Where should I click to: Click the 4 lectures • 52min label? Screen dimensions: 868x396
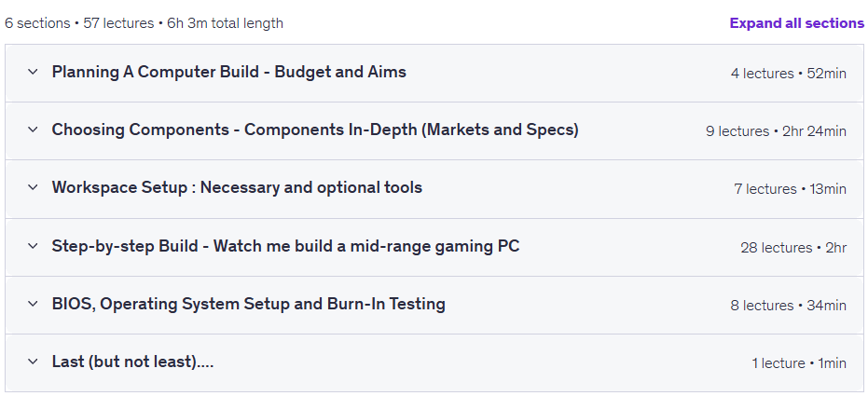click(789, 74)
